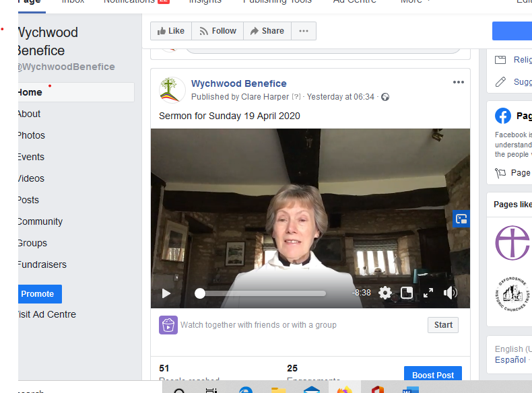The height and width of the screenshot is (393, 532).
Task: Open Microsoft Edge from the taskbar
Action: [x=246, y=390]
